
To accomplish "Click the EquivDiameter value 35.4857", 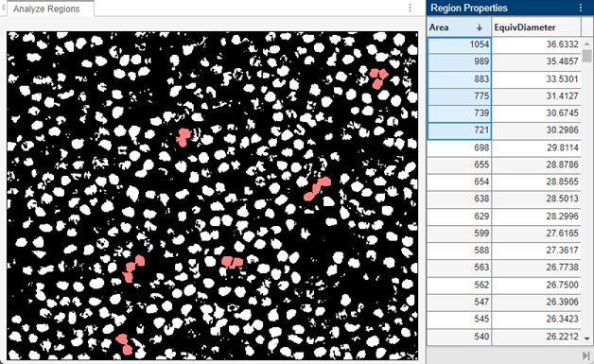I will 562,61.
